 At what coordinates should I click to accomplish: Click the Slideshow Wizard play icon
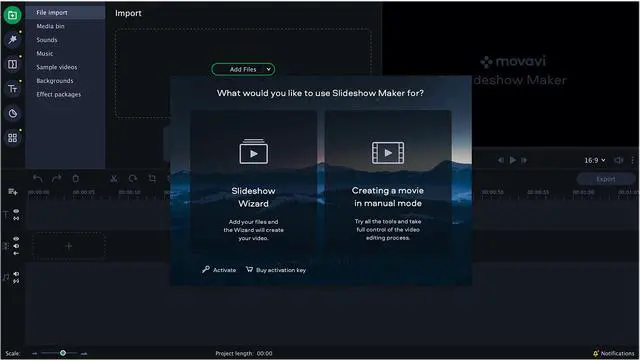coord(253,152)
